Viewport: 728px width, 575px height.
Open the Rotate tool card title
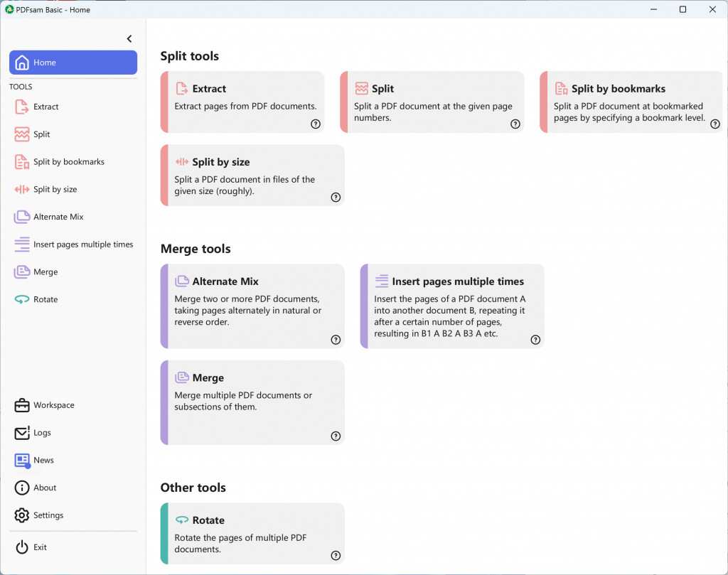coord(208,520)
